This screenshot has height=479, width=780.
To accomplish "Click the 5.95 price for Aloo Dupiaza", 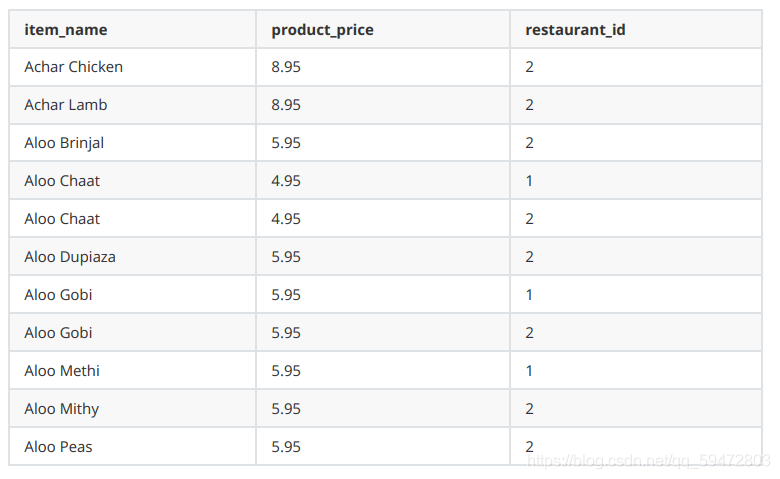I will [286, 257].
